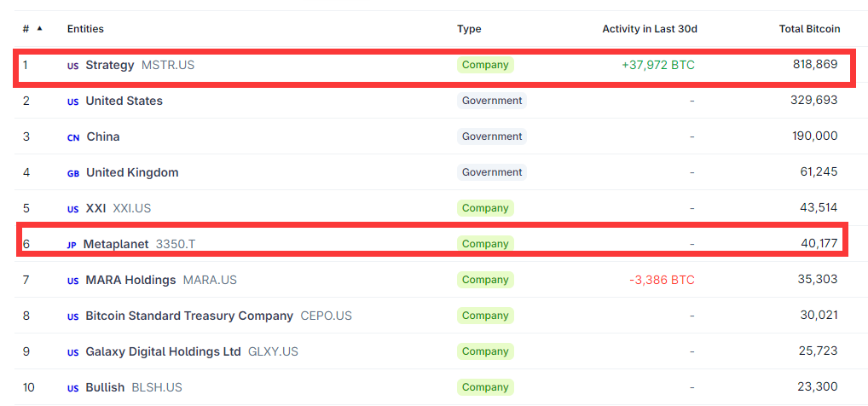Viewport: 868px width, 406px height.
Task: Sort by Activity in Last 30d header
Action: point(650,29)
